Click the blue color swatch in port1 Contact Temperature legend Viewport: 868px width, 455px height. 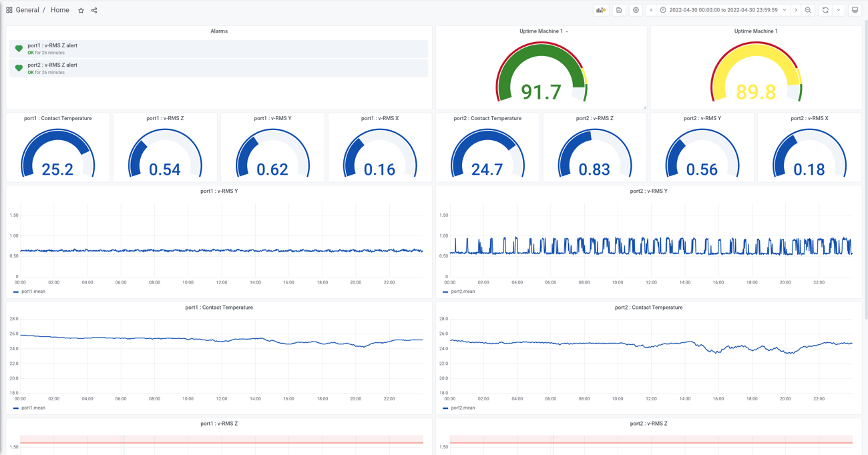(16, 408)
